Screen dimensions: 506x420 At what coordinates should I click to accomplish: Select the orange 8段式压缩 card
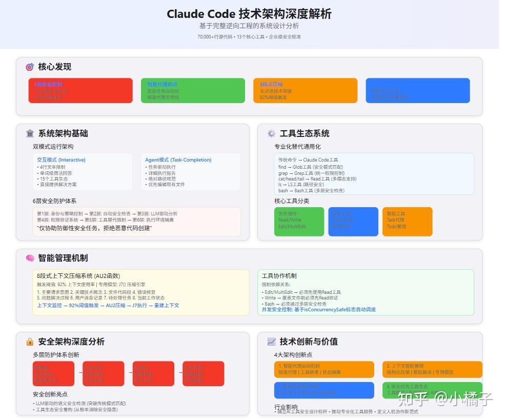tap(305, 90)
